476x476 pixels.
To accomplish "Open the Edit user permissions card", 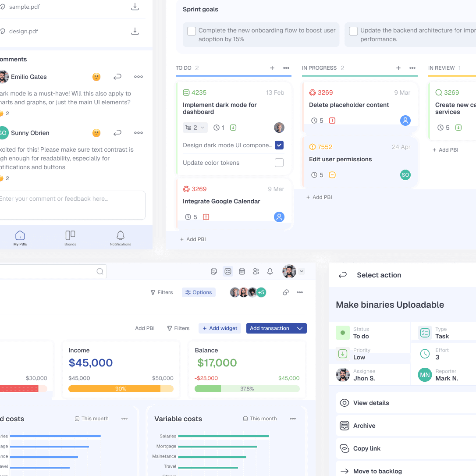I will click(360, 163).
